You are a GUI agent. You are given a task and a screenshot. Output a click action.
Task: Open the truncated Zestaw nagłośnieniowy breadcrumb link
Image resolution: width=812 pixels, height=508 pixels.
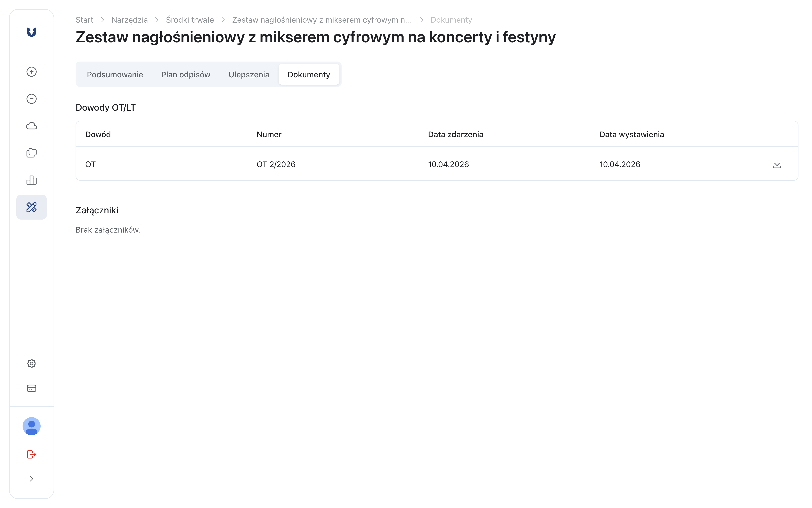pyautogui.click(x=321, y=20)
